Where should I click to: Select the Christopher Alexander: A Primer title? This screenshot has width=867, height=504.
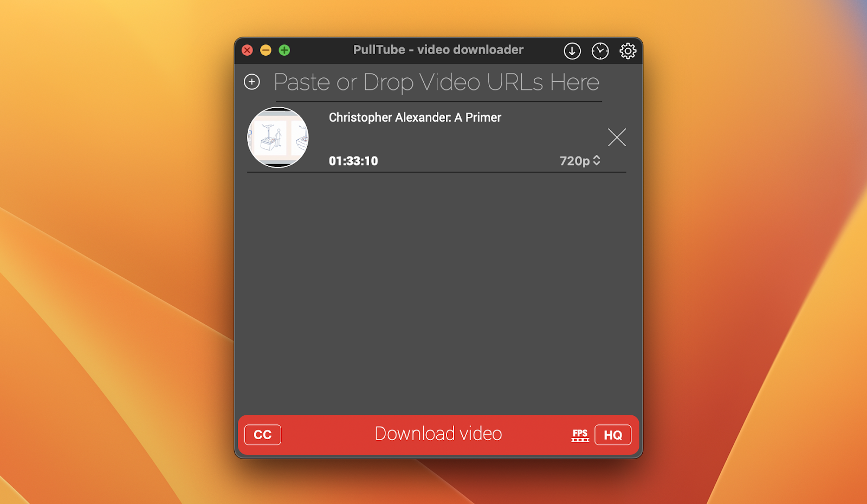click(x=415, y=117)
